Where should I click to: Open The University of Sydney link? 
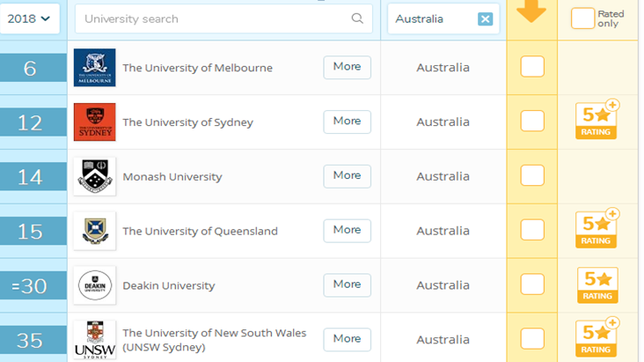[x=187, y=122]
